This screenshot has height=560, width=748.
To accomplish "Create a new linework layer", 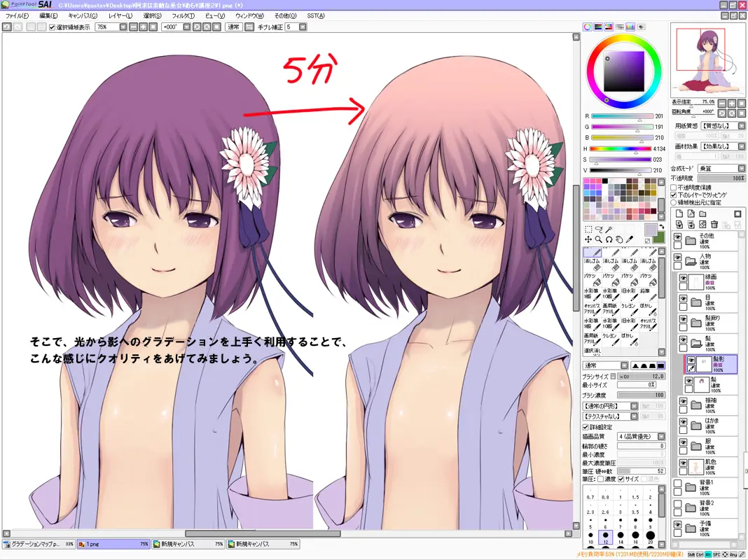I will tap(691, 213).
